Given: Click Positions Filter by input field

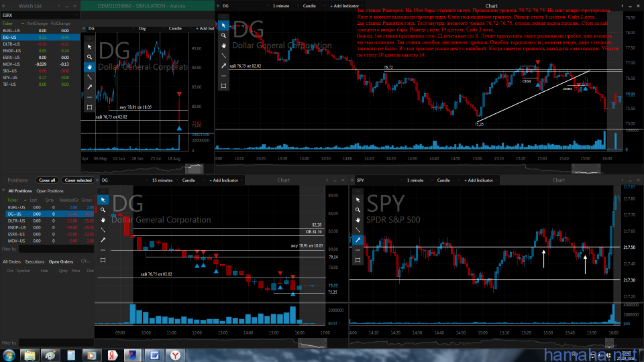Looking at the screenshot, I should [x=56, y=249].
